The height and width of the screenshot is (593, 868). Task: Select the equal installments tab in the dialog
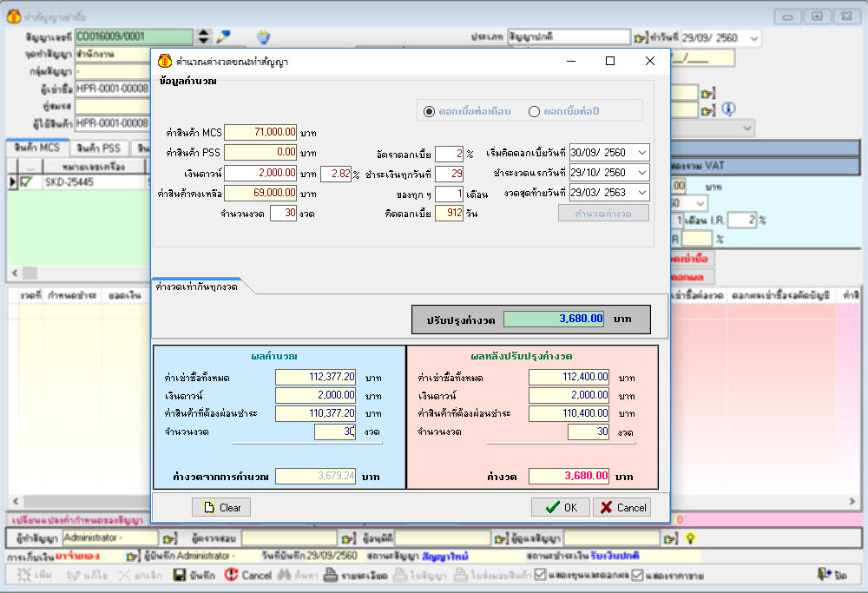pyautogui.click(x=197, y=287)
